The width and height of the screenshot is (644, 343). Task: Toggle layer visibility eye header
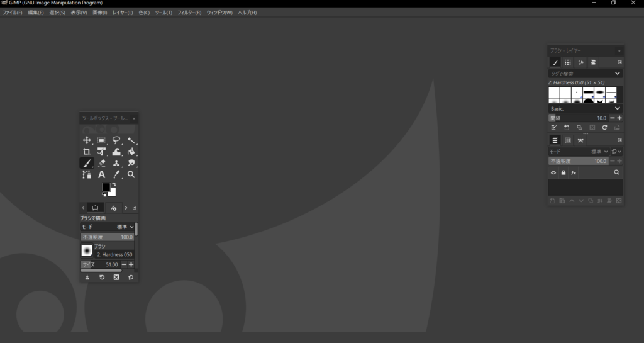click(x=553, y=172)
